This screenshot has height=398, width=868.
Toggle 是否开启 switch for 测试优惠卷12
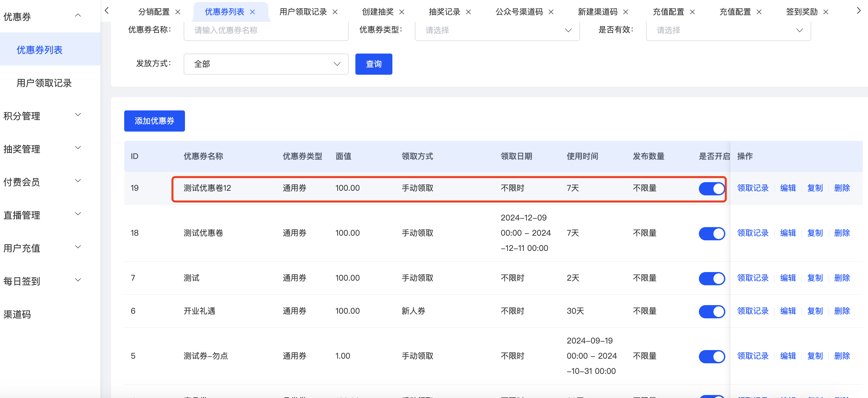tap(712, 188)
